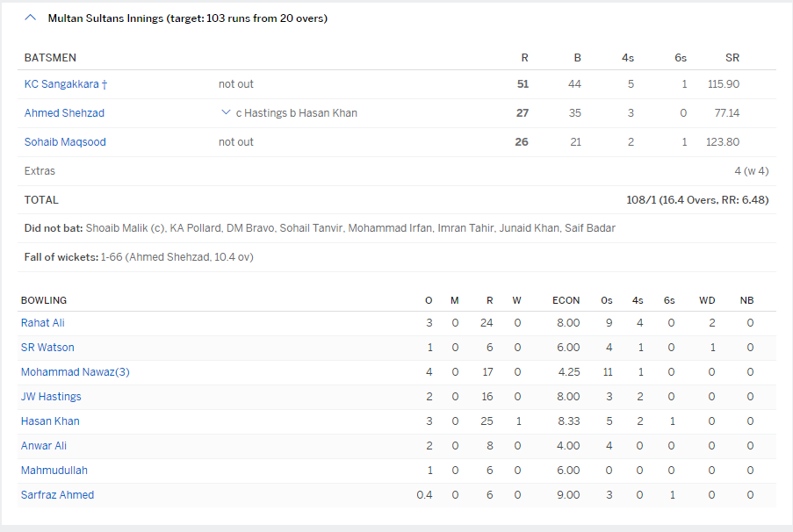Click Sangakkara's sixes count
Screen dimensions: 793x532
684,84
